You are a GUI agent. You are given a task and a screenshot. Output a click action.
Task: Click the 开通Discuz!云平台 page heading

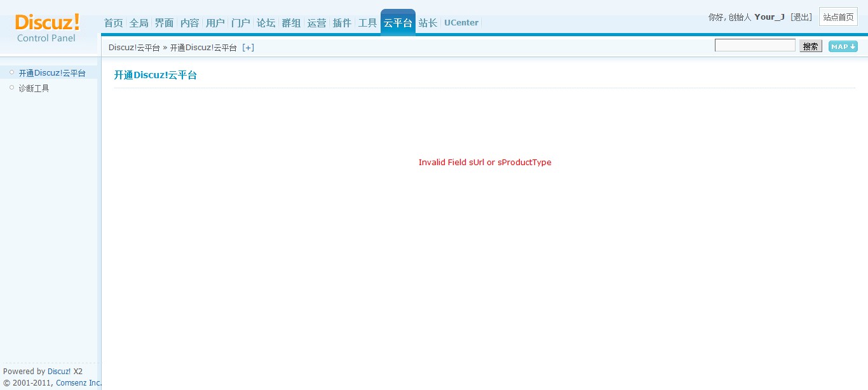(x=156, y=75)
